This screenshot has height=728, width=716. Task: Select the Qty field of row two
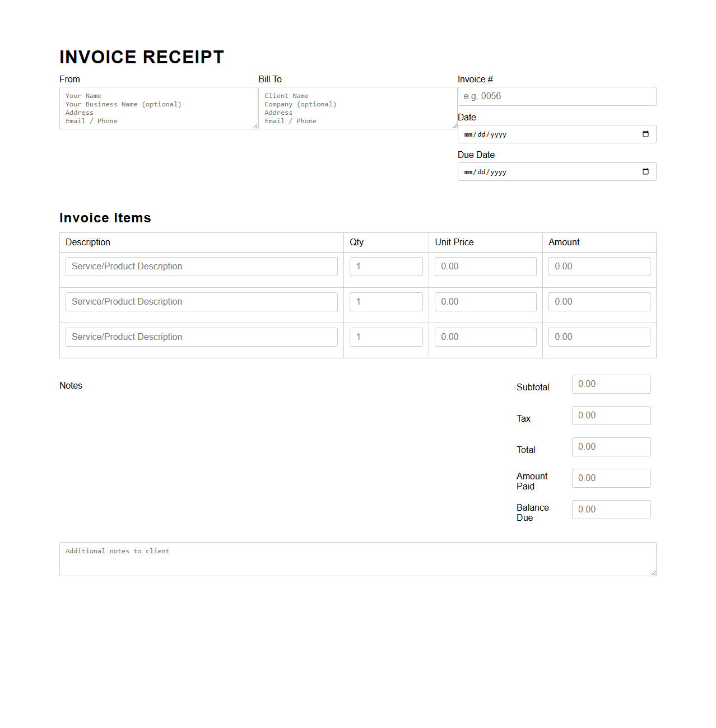(385, 301)
